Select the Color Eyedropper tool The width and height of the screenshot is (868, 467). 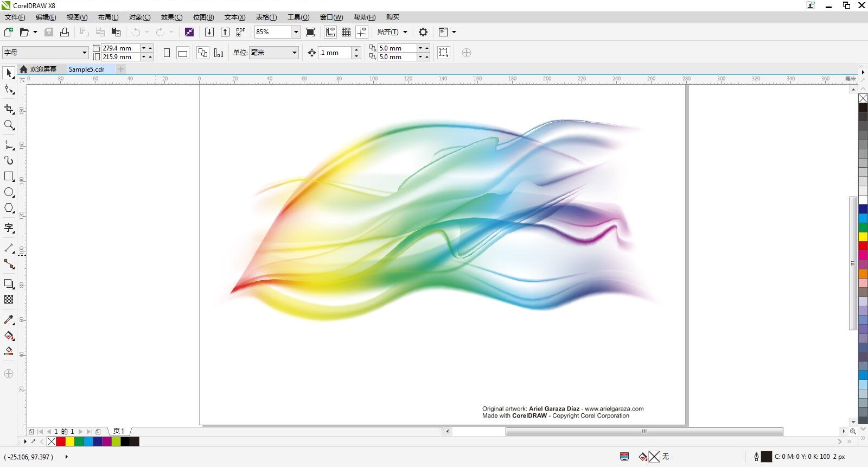point(9,320)
